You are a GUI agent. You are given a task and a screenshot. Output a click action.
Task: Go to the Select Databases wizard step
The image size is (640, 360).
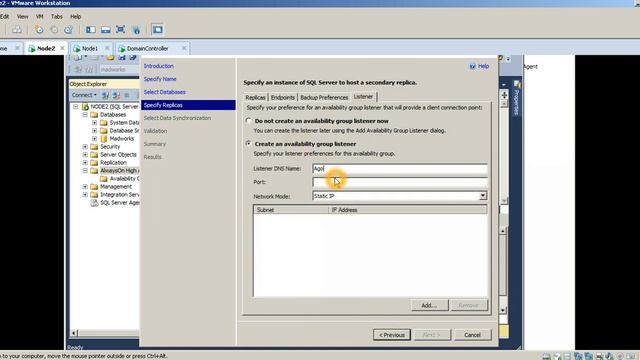pos(164,92)
